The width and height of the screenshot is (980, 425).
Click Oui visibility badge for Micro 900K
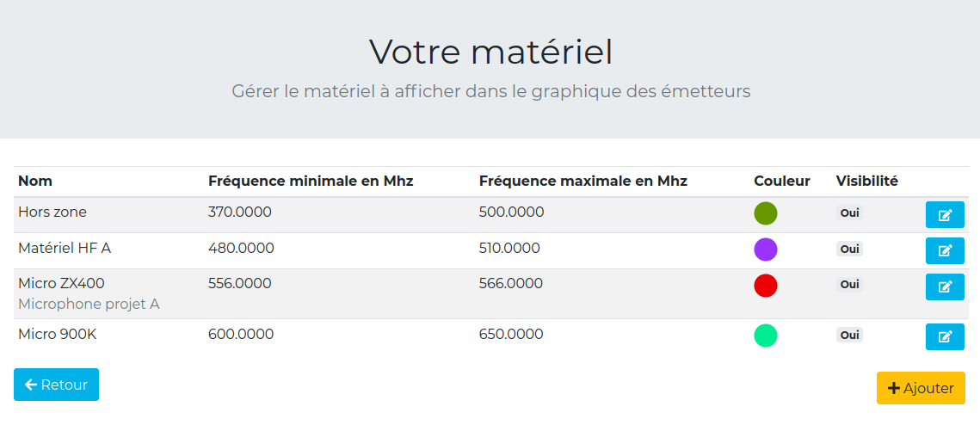[849, 335]
